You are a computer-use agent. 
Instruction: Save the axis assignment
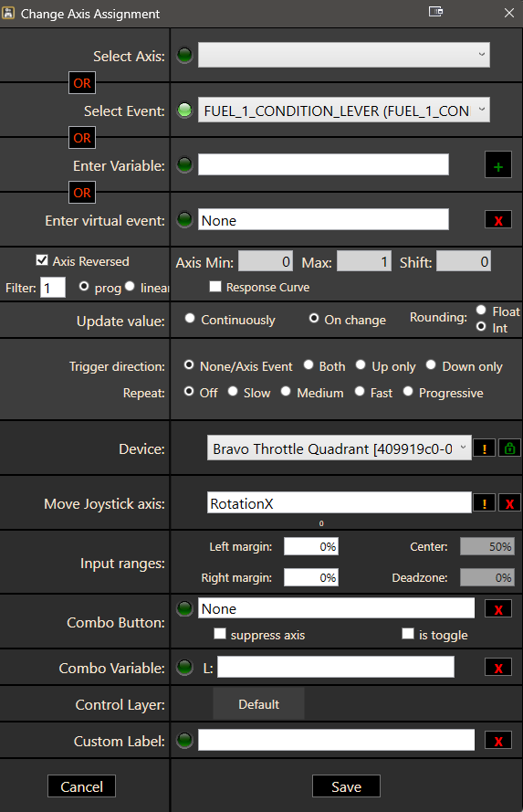[x=346, y=786]
